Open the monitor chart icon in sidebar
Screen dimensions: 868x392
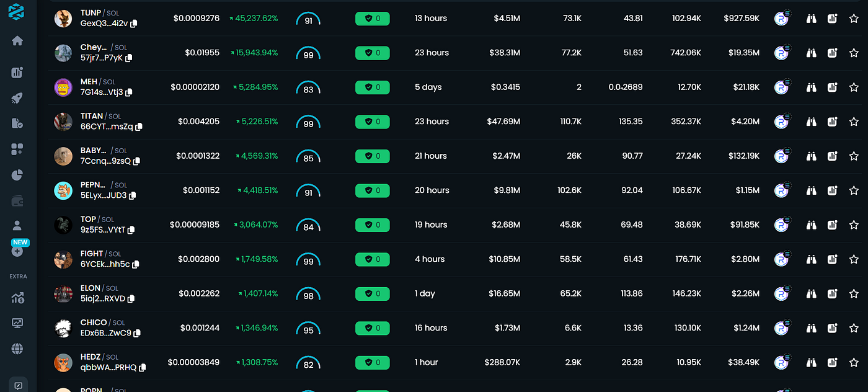click(17, 323)
